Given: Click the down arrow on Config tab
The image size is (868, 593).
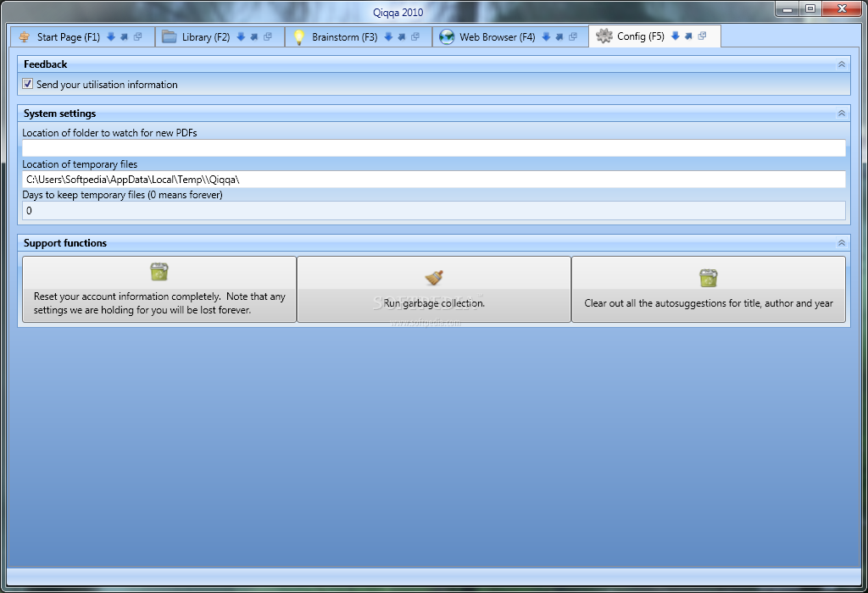Looking at the screenshot, I should [x=676, y=36].
